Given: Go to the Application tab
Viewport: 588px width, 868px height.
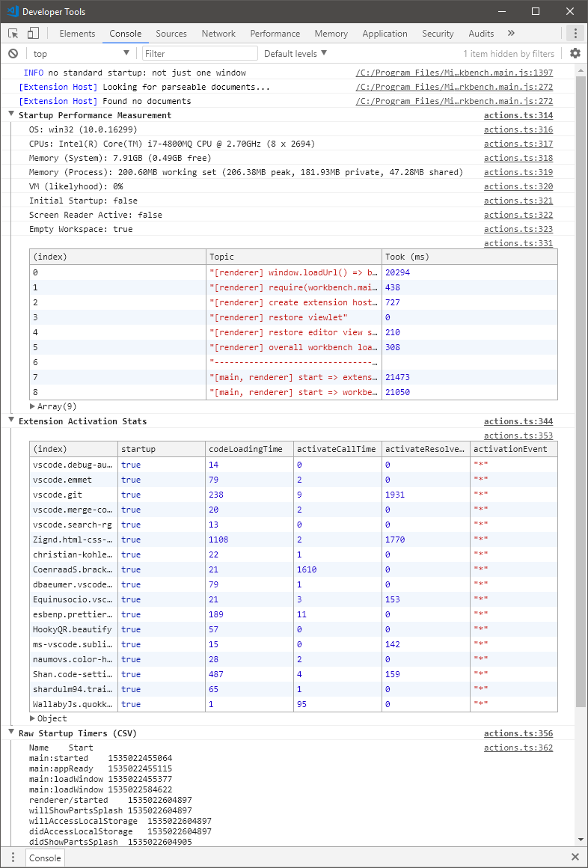Looking at the screenshot, I should click(x=385, y=33).
